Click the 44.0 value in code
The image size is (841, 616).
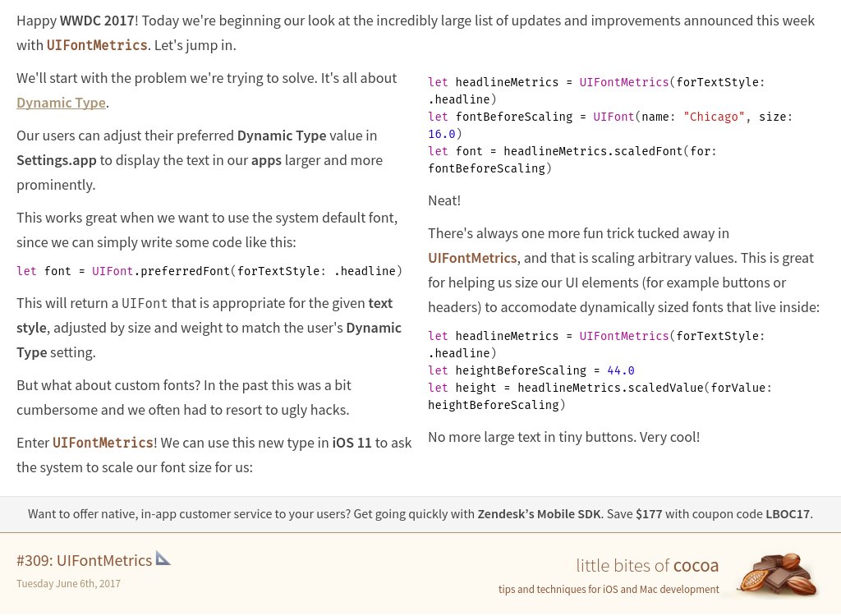[621, 370]
